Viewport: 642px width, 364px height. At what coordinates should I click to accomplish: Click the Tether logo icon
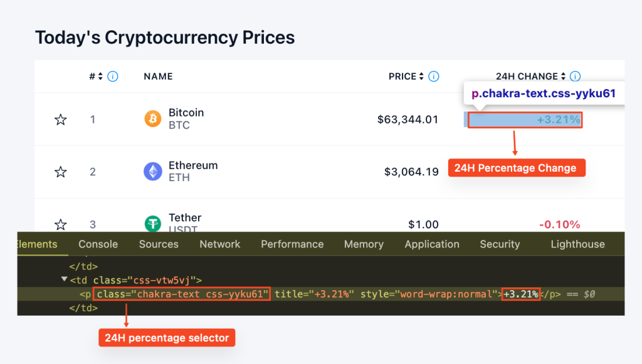(x=153, y=223)
